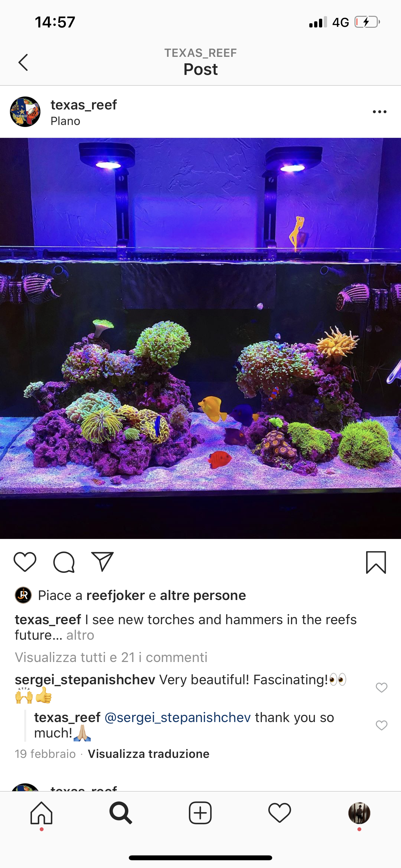Open the three-dot post options menu
This screenshot has height=868, width=401.
[x=379, y=112]
